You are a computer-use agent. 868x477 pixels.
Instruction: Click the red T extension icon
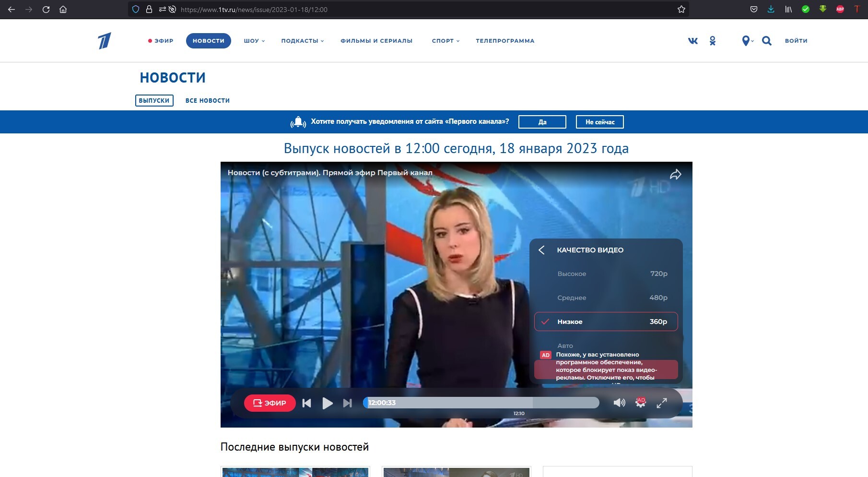tap(857, 9)
